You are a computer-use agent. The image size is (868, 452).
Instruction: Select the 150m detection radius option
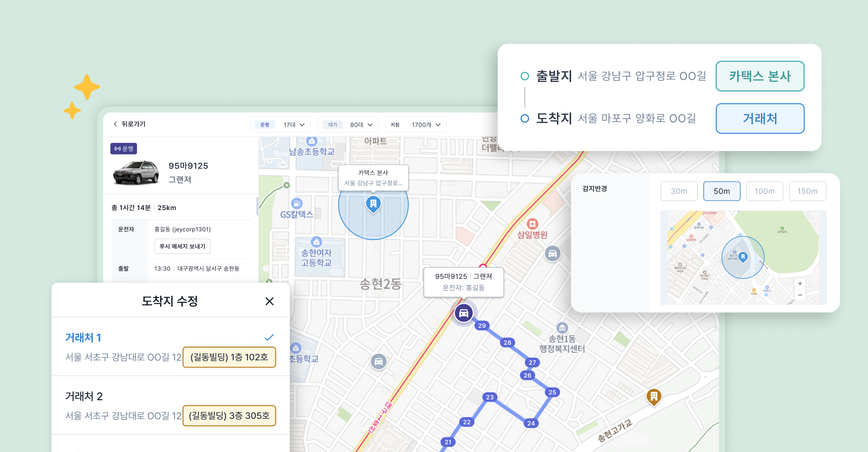coord(807,191)
